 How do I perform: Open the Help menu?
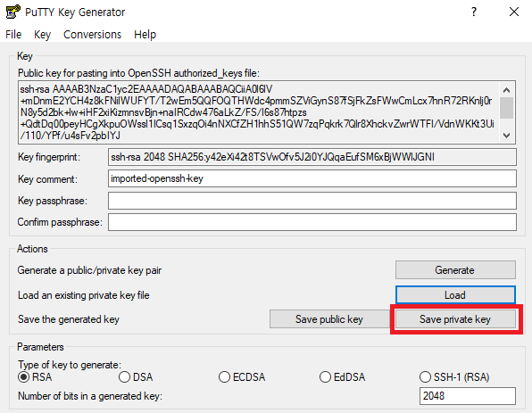tap(145, 34)
